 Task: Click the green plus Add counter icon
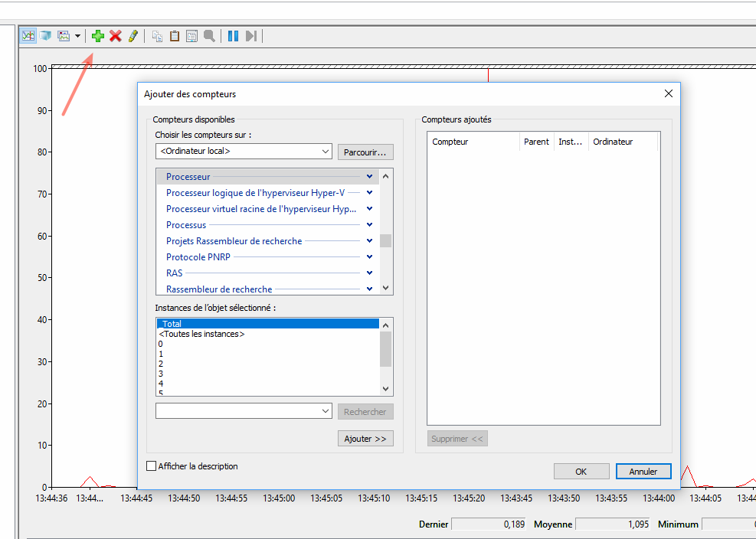pyautogui.click(x=97, y=36)
